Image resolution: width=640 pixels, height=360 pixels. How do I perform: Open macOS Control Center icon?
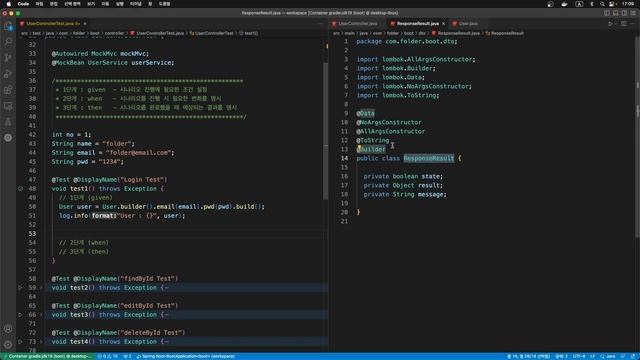point(612,4)
